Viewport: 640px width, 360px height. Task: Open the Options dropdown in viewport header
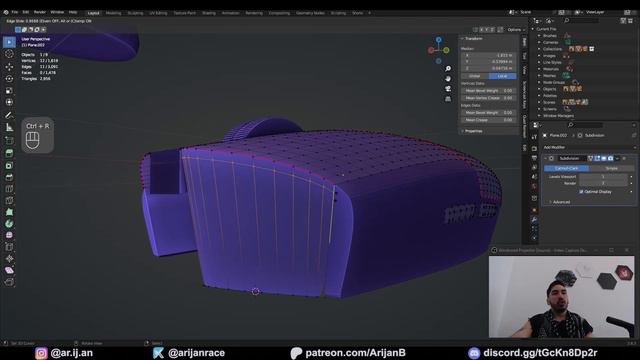click(516, 30)
